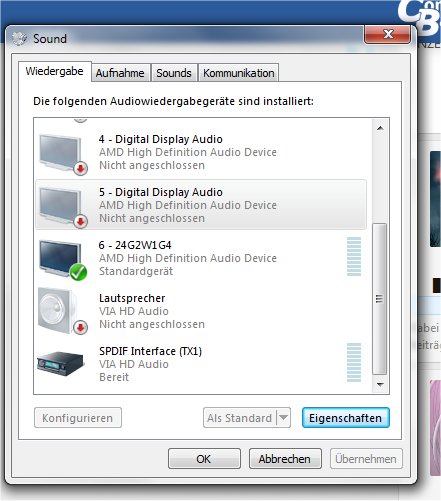Select the 4 - Digital Display Audio monitor icon
Viewport: 441px width, 501px height.
click(x=62, y=154)
